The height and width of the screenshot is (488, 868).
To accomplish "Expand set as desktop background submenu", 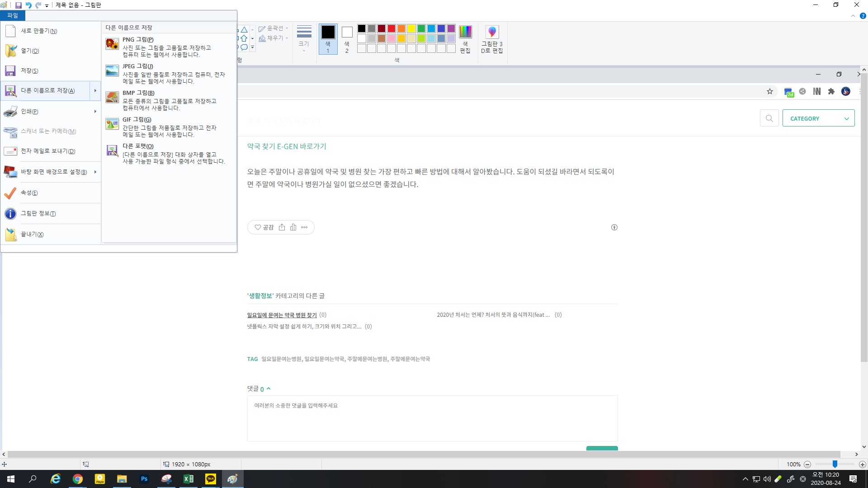I will click(x=95, y=172).
